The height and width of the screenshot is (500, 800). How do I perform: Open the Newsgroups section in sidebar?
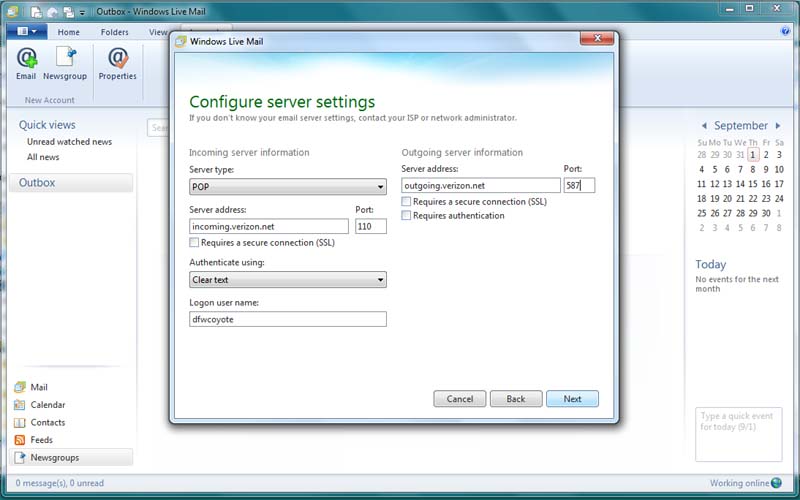71,457
